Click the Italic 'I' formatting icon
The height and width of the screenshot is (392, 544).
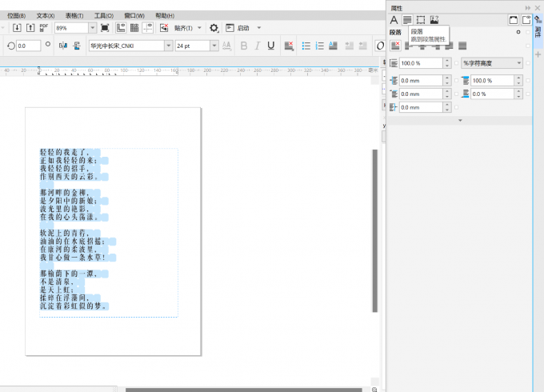pos(256,46)
